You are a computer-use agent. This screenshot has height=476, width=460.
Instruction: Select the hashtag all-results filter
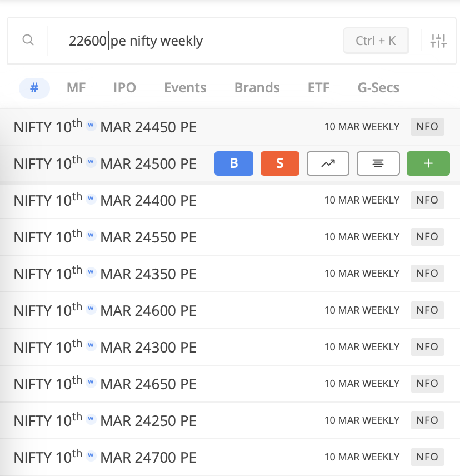click(x=34, y=88)
